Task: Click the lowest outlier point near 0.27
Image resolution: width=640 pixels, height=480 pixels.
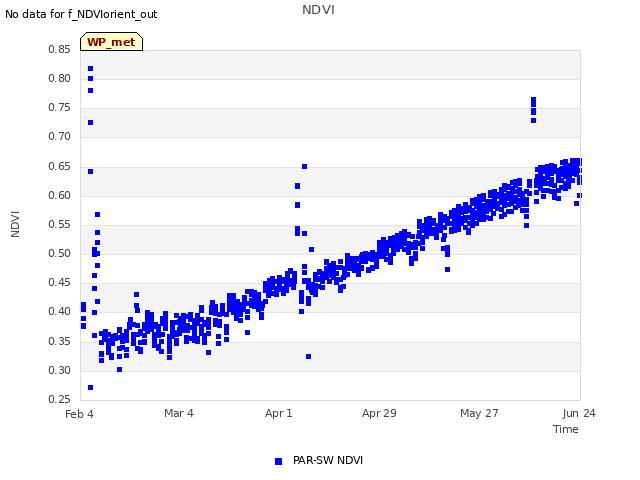Action: (x=91, y=387)
